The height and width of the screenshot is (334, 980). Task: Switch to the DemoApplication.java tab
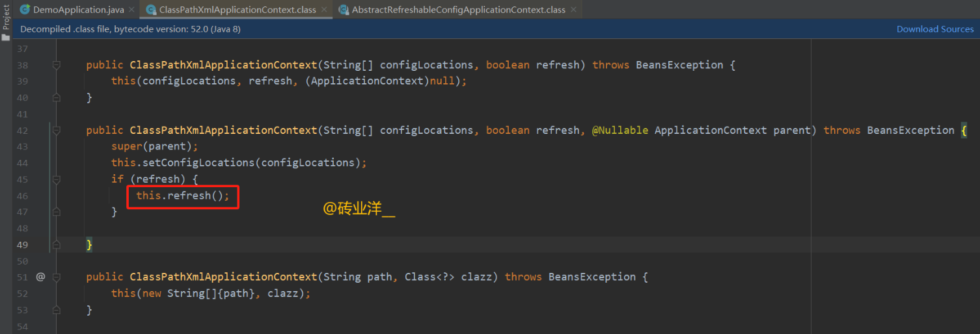[78, 10]
